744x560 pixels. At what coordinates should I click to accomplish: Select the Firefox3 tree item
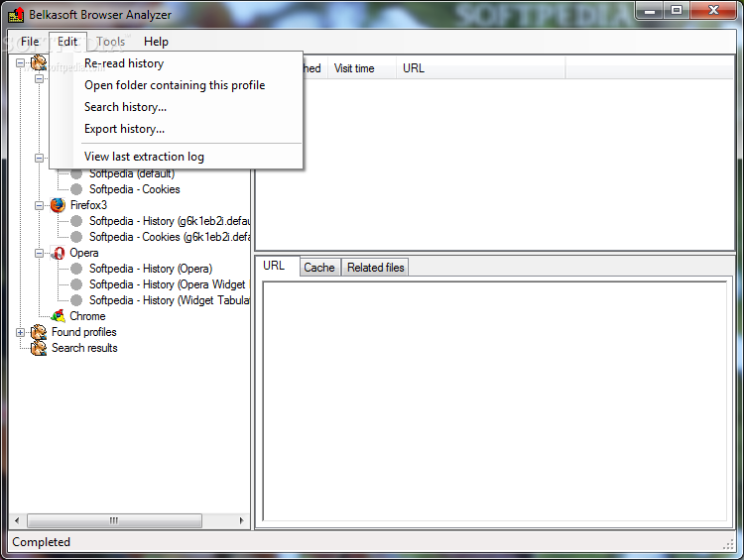click(88, 205)
